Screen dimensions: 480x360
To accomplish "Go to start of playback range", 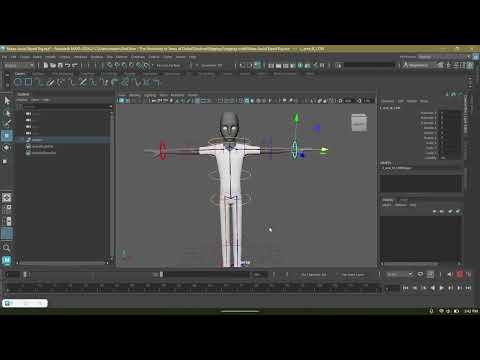I will (405, 288).
